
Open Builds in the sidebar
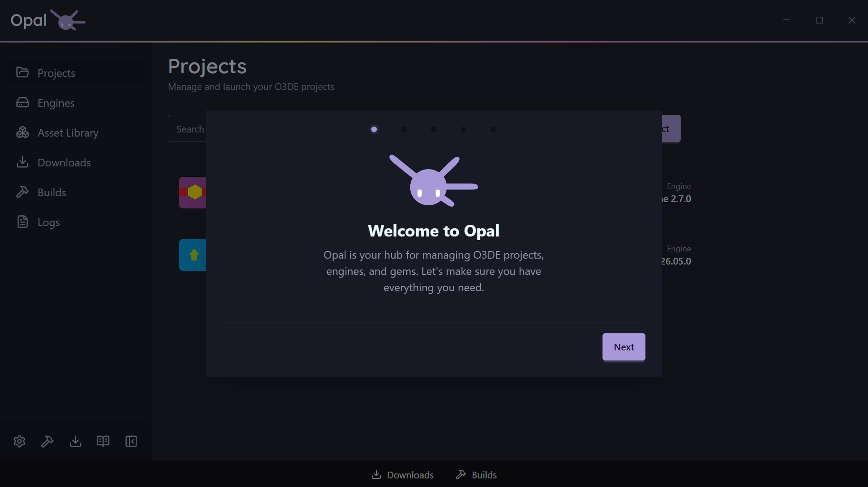click(75, 192)
